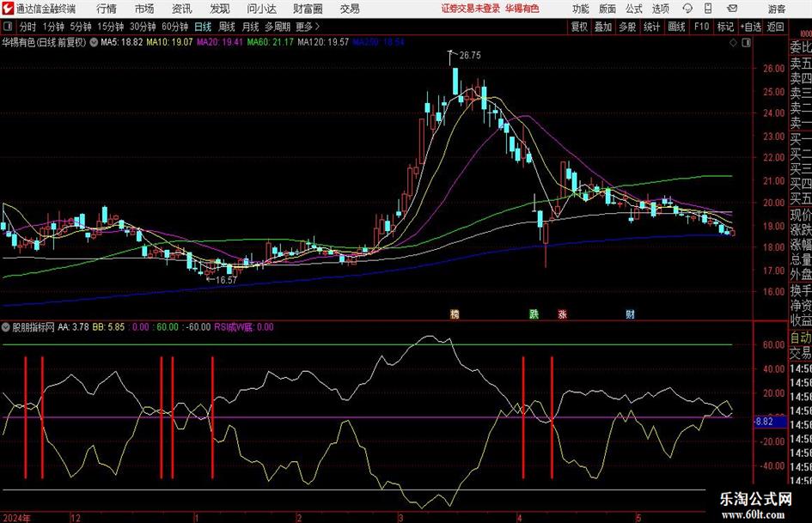Click the 叠加 overlay button

coord(603,27)
